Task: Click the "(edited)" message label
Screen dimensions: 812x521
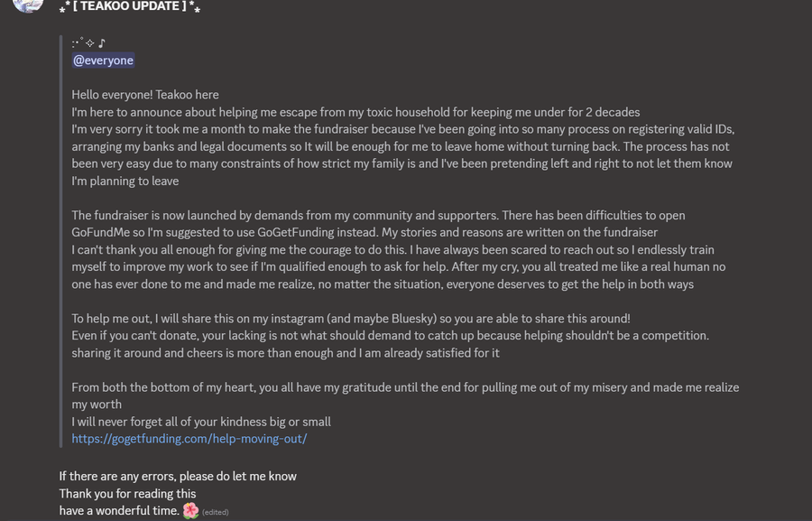Action: (215, 512)
